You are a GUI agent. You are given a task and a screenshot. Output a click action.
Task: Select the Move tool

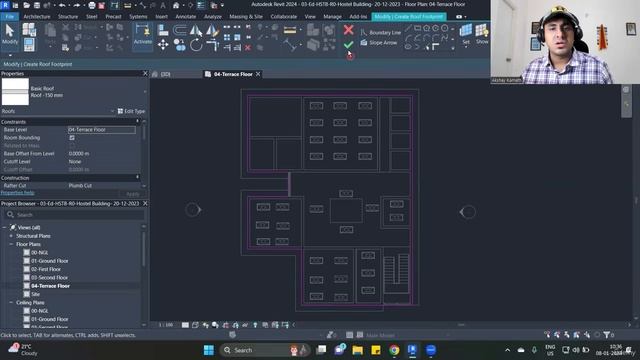[x=163, y=44]
